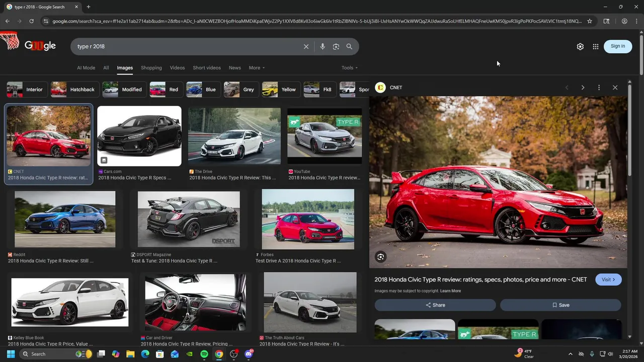The width and height of the screenshot is (644, 362).
Task: Open the Reddit blue Type R thumbnail
Action: click(65, 219)
